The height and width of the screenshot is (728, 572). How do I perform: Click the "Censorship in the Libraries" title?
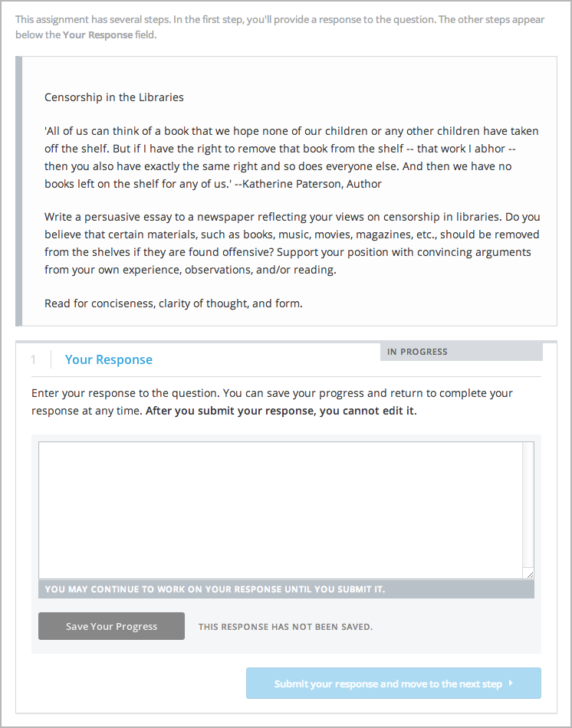[x=114, y=97]
